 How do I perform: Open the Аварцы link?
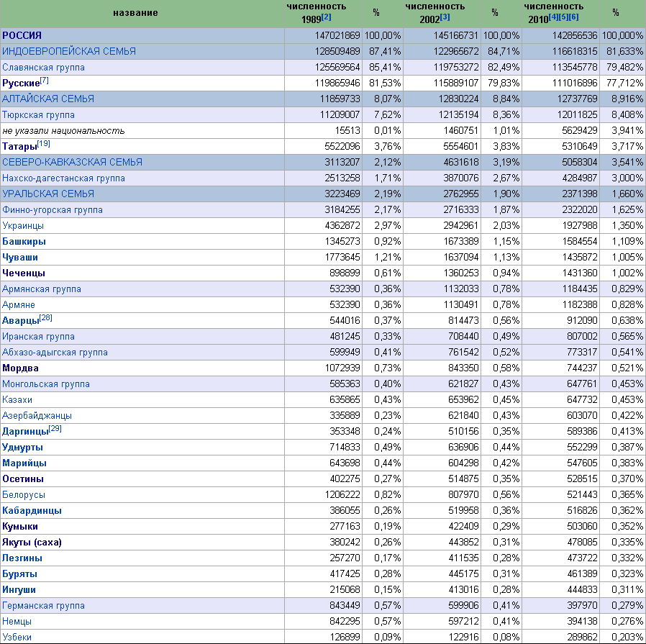pyautogui.click(x=21, y=321)
